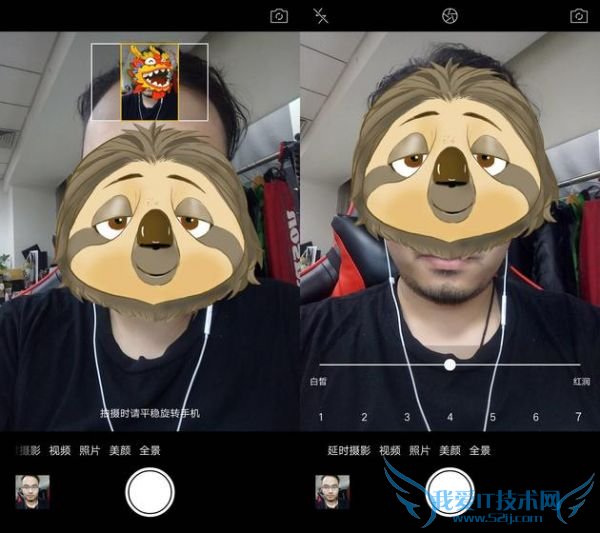This screenshot has height=533, width=600.
Task: Toggle the flash-off icon on right screen
Action: (321, 16)
